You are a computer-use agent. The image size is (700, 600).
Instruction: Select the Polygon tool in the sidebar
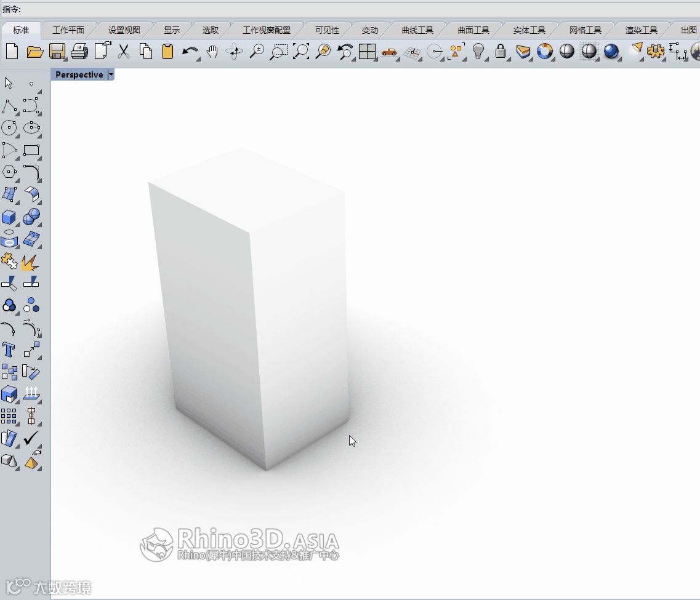pyautogui.click(x=9, y=172)
